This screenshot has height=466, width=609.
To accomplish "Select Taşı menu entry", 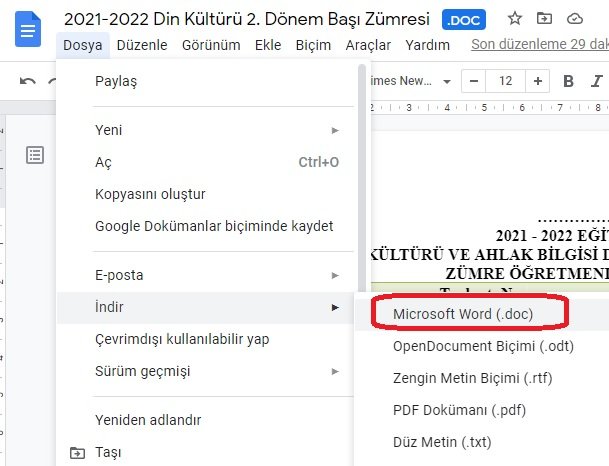I will tap(205, 452).
